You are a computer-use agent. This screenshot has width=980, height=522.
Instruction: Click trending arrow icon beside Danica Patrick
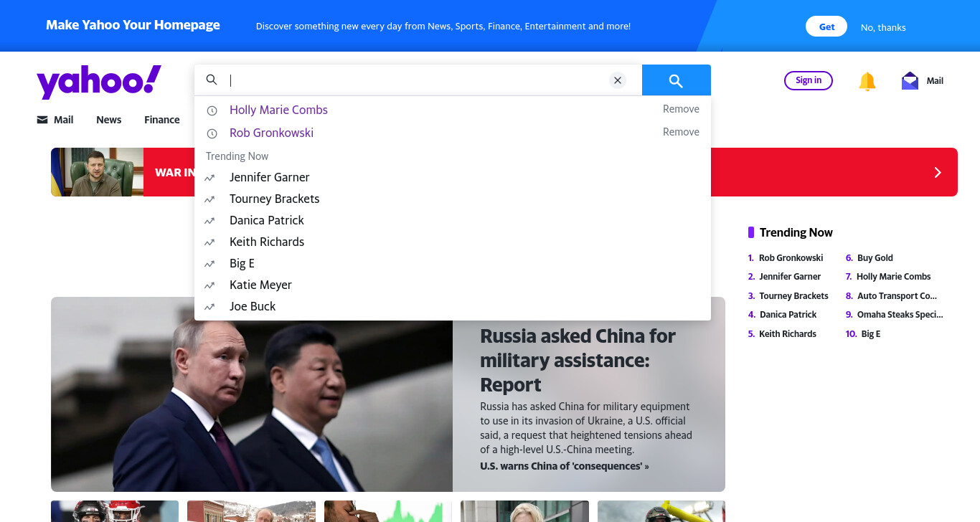[209, 221]
